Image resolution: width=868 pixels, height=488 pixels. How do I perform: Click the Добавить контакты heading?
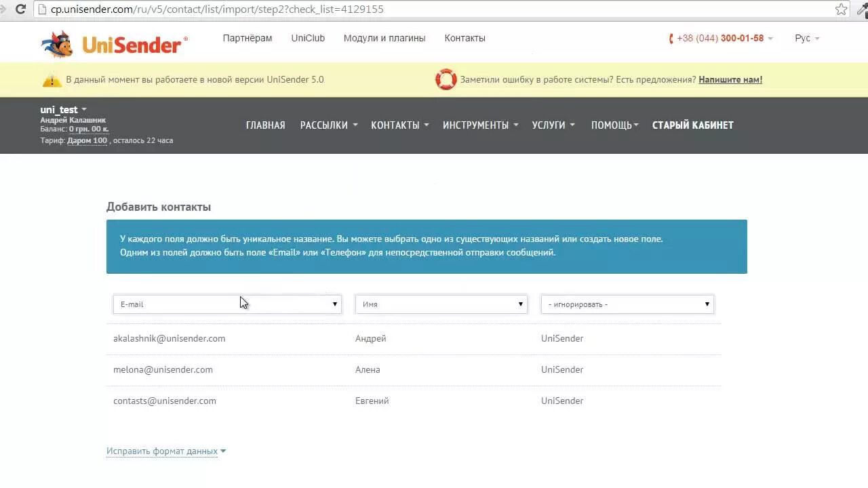pos(159,207)
